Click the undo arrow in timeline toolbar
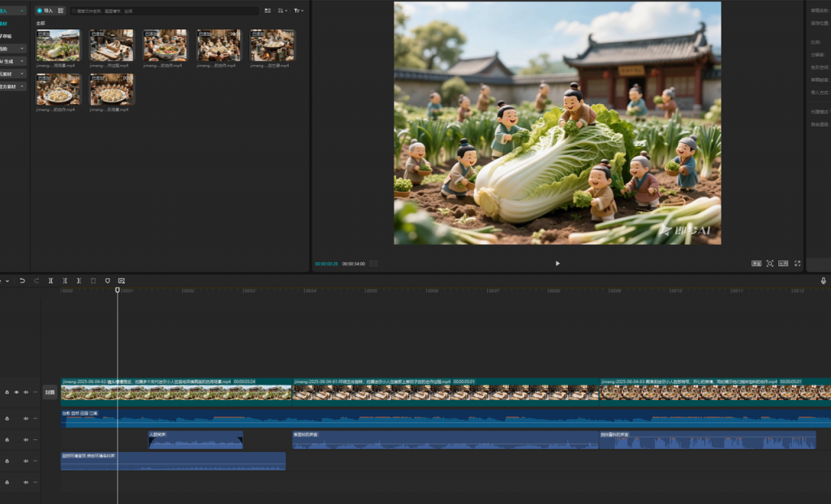The width and height of the screenshot is (831, 504). click(x=22, y=281)
